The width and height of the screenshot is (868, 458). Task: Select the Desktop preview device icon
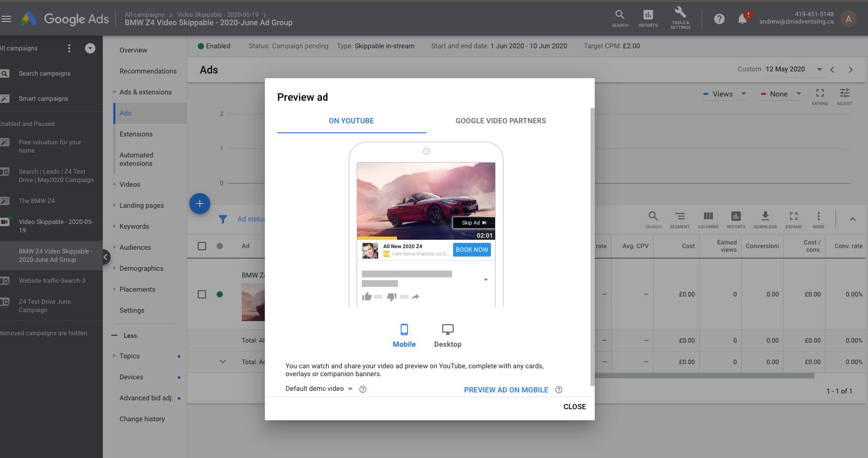(x=448, y=336)
